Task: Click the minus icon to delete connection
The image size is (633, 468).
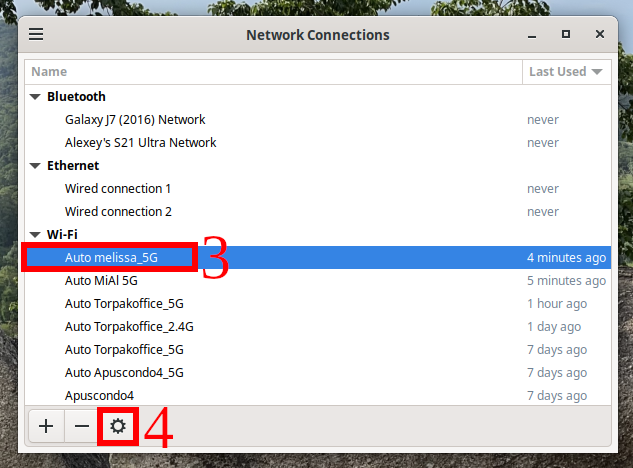Action: coord(82,426)
